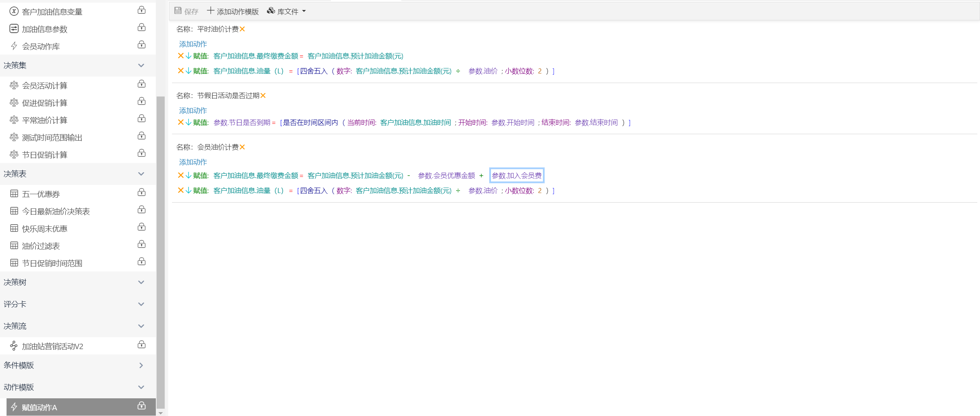Click the table icon of 油价过滤表
Viewport: 980px width, 416px height.
click(x=14, y=246)
